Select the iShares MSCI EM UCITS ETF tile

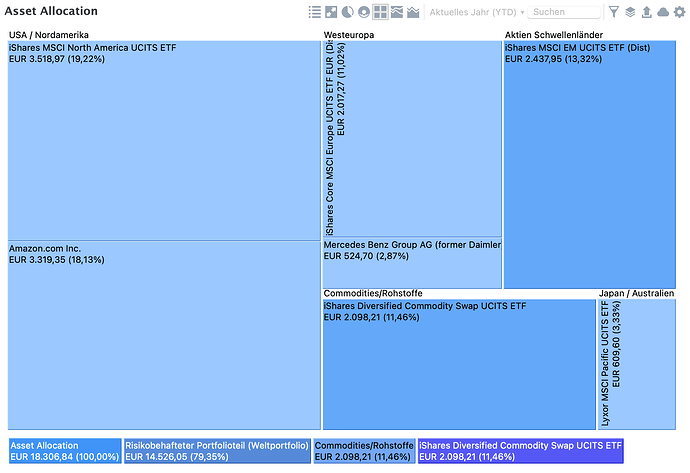pos(589,165)
